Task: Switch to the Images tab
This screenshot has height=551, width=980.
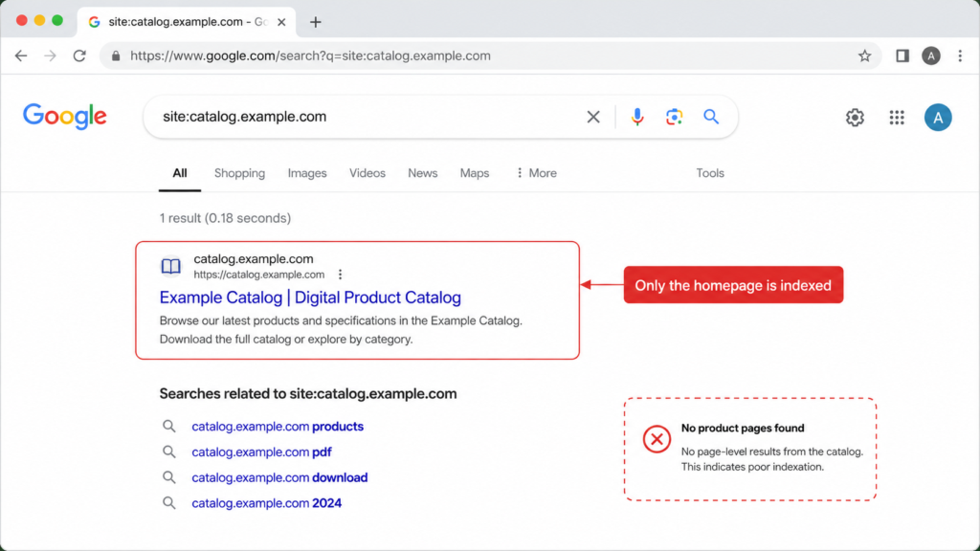Action: (x=307, y=173)
